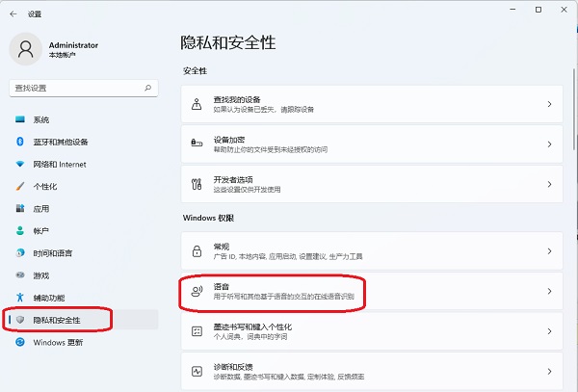Expand the 设备加密 chevron arrow
The image size is (578, 392).
[x=549, y=144]
